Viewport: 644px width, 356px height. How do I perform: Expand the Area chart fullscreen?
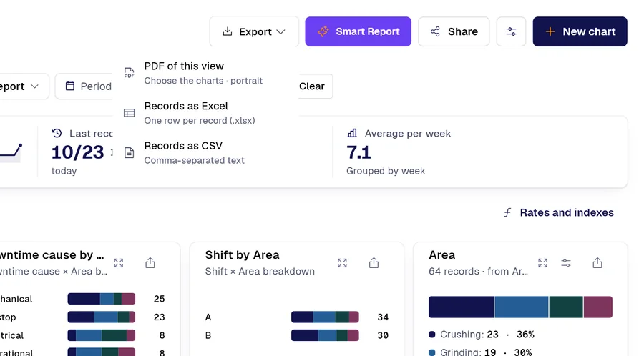(542, 263)
